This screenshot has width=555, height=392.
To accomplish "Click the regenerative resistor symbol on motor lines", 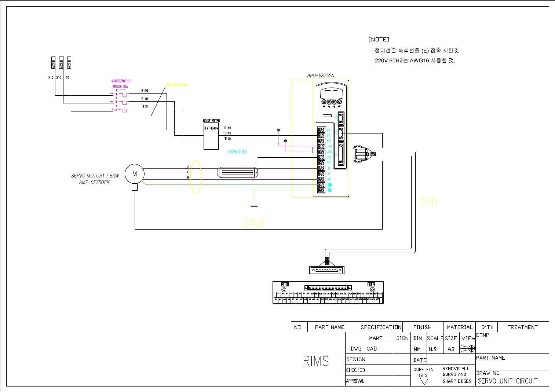I will 238,172.
